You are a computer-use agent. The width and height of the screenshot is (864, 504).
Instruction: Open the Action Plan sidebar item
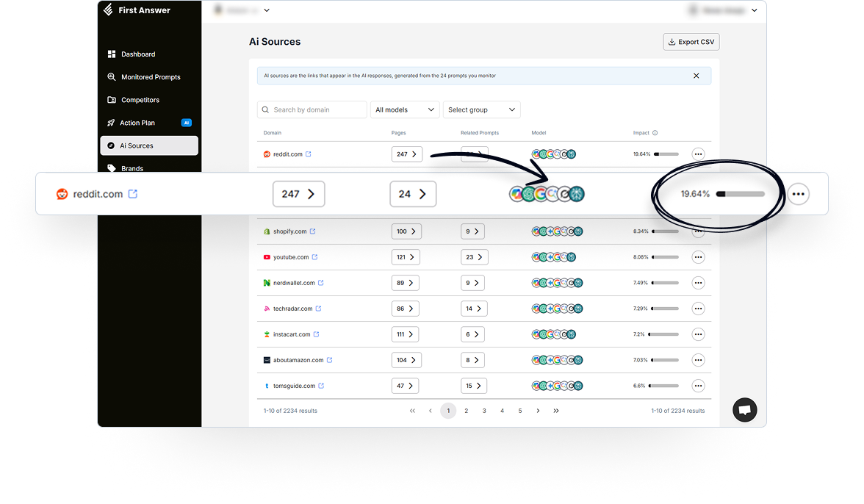coord(137,123)
